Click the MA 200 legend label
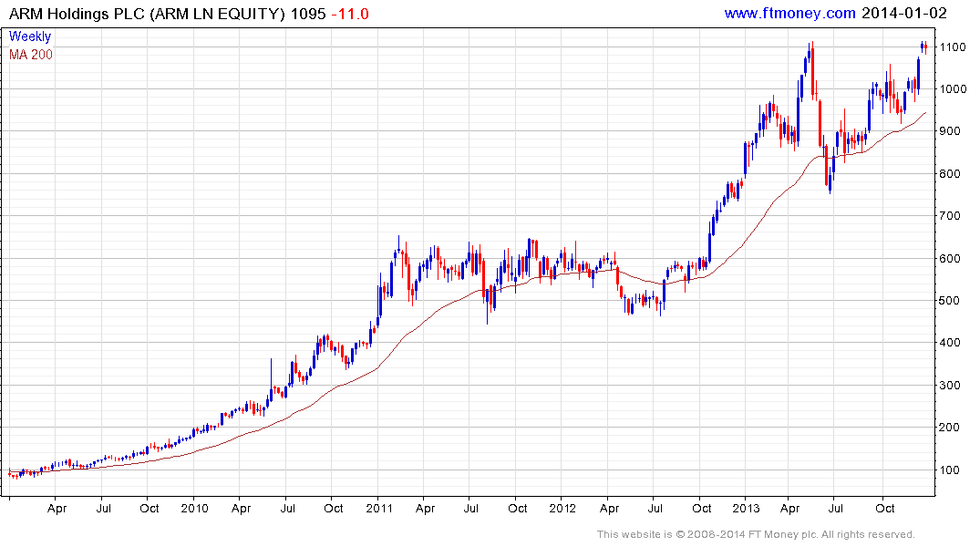Screen dimensions: 980x547 (x=31, y=55)
